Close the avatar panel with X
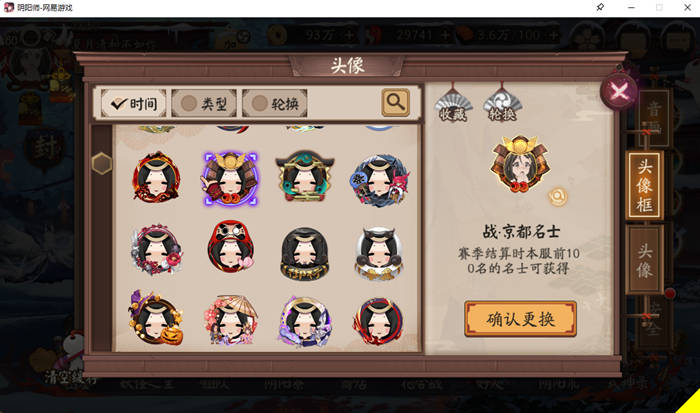700x413 pixels. 619,92
